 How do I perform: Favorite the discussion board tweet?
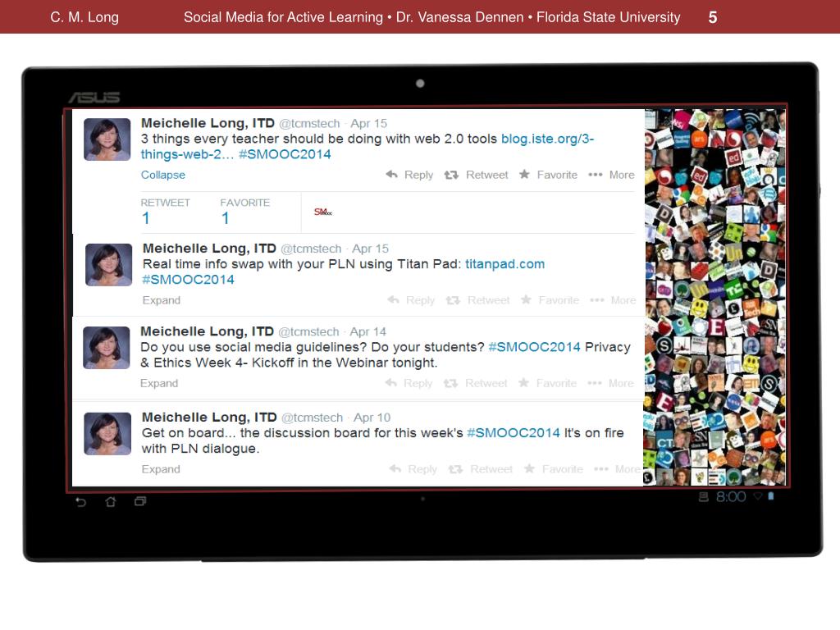click(554, 468)
